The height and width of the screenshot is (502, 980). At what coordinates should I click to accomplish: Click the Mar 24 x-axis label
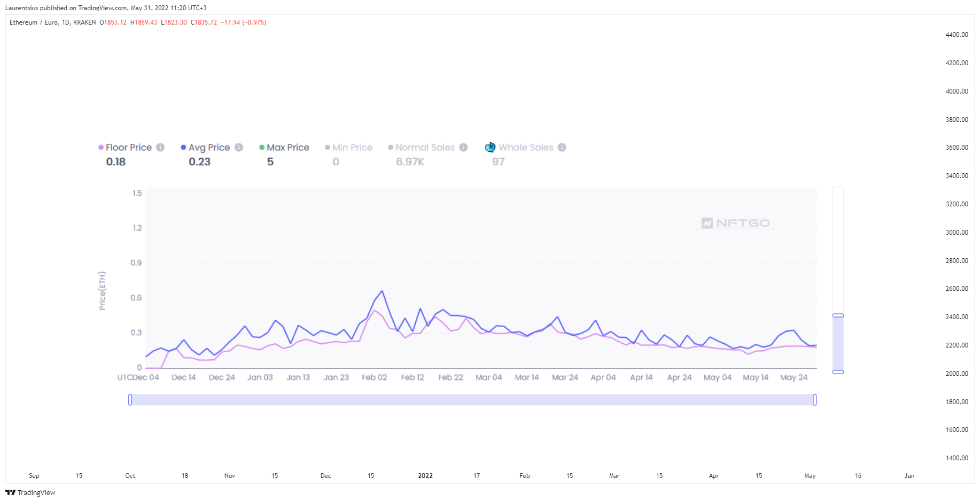565,377
